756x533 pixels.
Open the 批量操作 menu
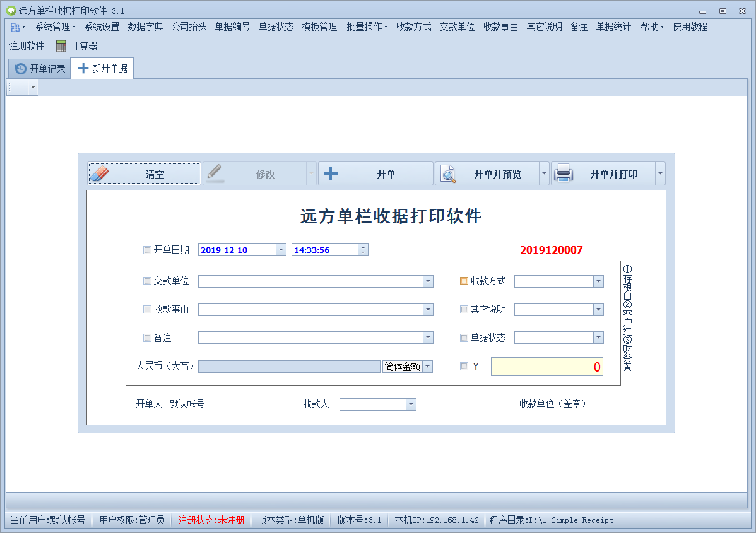(x=367, y=27)
